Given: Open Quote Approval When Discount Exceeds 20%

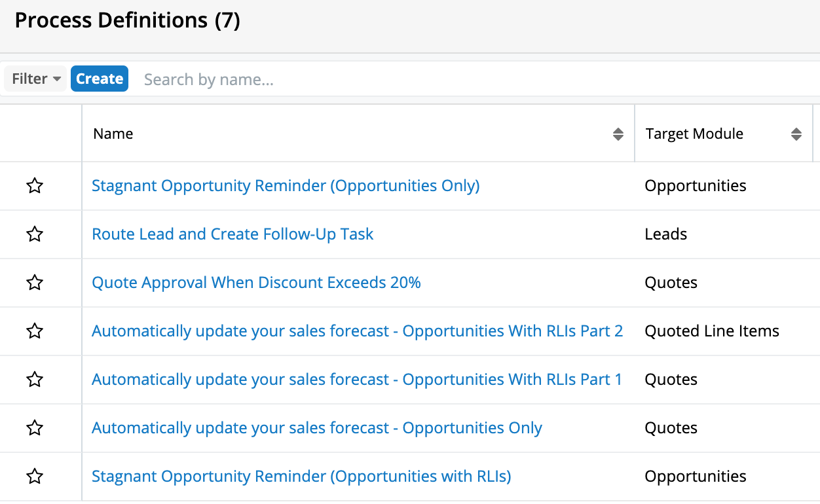Looking at the screenshot, I should coord(256,283).
